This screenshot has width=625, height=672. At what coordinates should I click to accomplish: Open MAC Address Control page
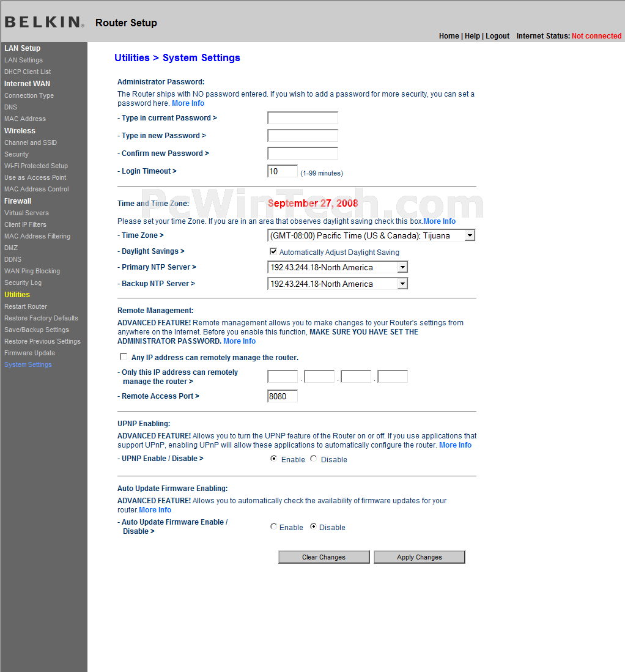(x=37, y=189)
